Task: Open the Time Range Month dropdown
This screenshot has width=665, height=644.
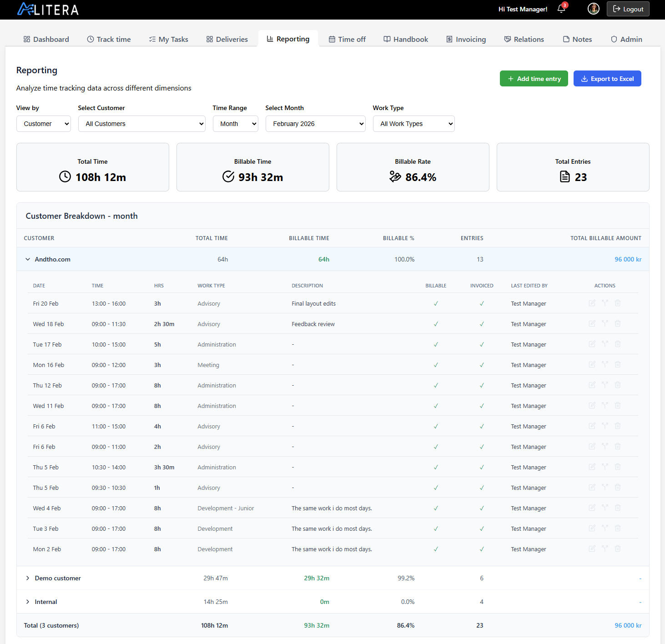Action: (236, 124)
